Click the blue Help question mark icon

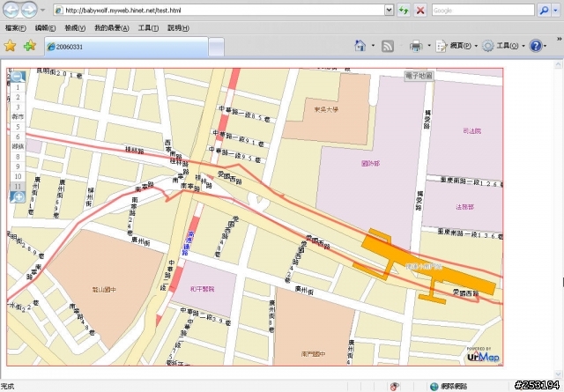point(536,46)
